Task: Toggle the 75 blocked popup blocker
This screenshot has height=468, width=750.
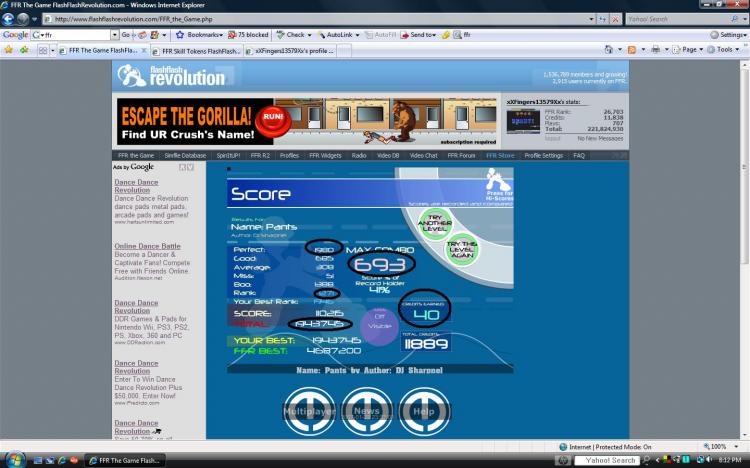Action: pyautogui.click(x=248, y=35)
